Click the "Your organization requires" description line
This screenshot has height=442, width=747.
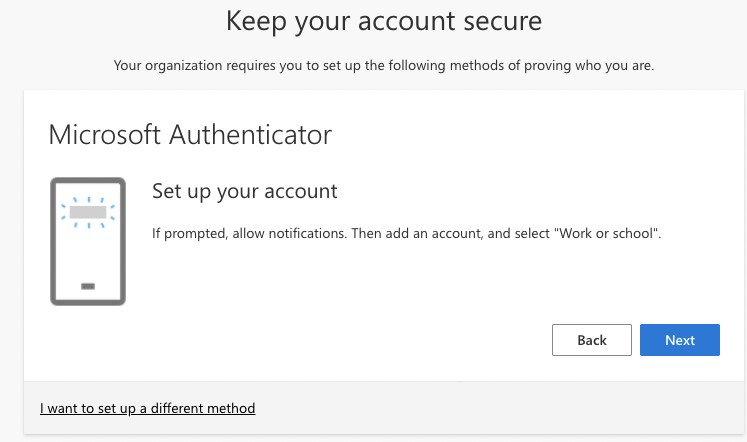[384, 66]
